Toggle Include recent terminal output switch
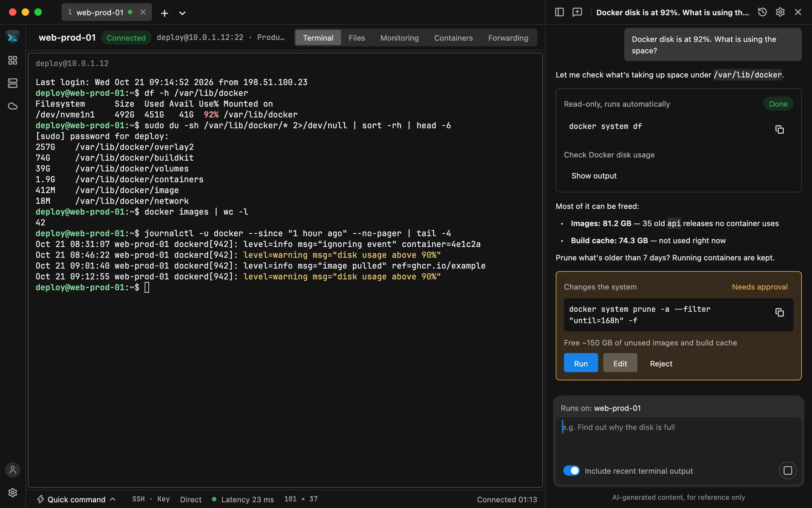 coord(572,470)
